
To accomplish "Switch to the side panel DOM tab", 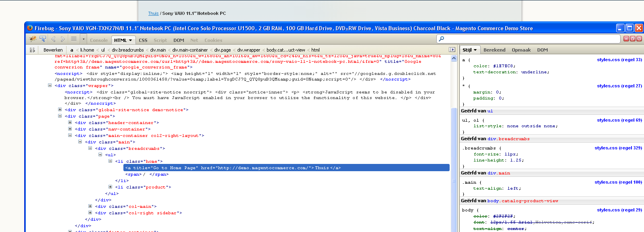I will click(542, 50).
